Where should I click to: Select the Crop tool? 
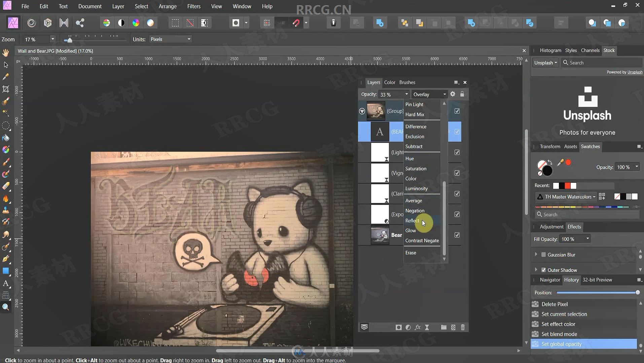[x=6, y=89]
